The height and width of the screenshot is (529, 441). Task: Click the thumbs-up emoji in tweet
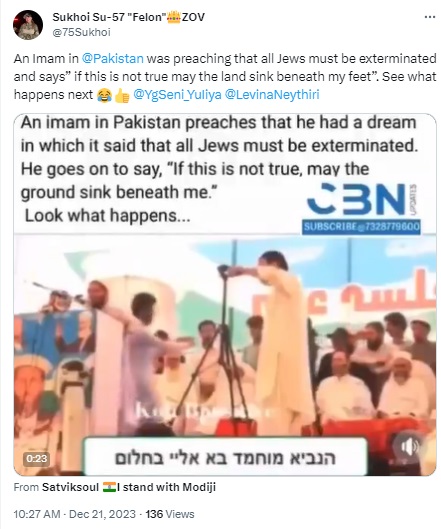(122, 95)
